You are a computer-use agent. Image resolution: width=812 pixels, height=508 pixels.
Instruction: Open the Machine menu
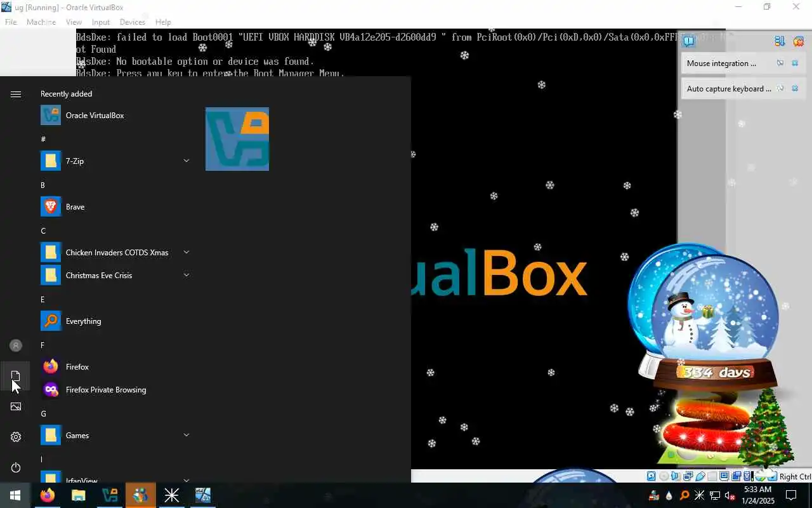41,22
